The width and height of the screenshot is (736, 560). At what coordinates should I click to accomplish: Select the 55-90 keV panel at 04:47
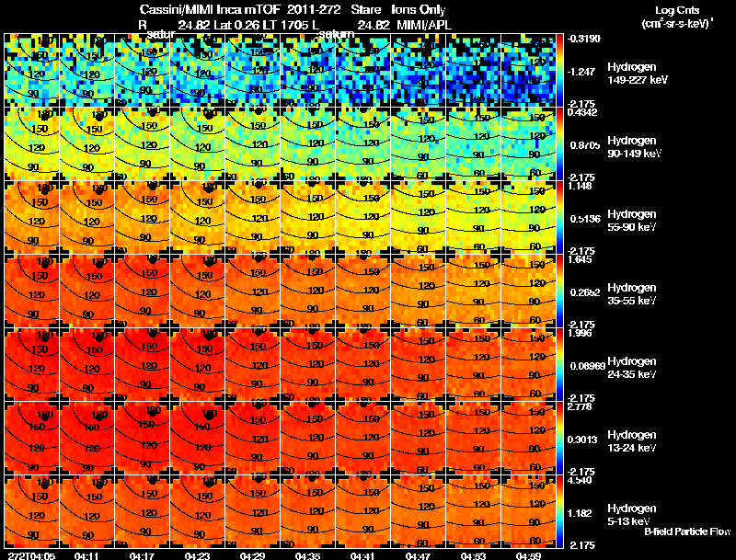pyautogui.click(x=419, y=217)
